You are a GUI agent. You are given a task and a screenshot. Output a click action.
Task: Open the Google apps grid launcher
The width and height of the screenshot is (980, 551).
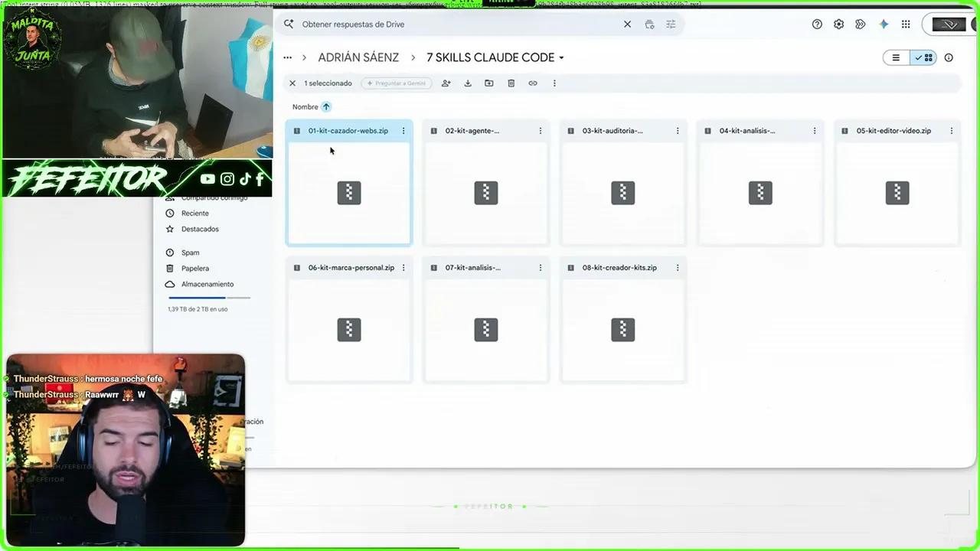(x=906, y=24)
